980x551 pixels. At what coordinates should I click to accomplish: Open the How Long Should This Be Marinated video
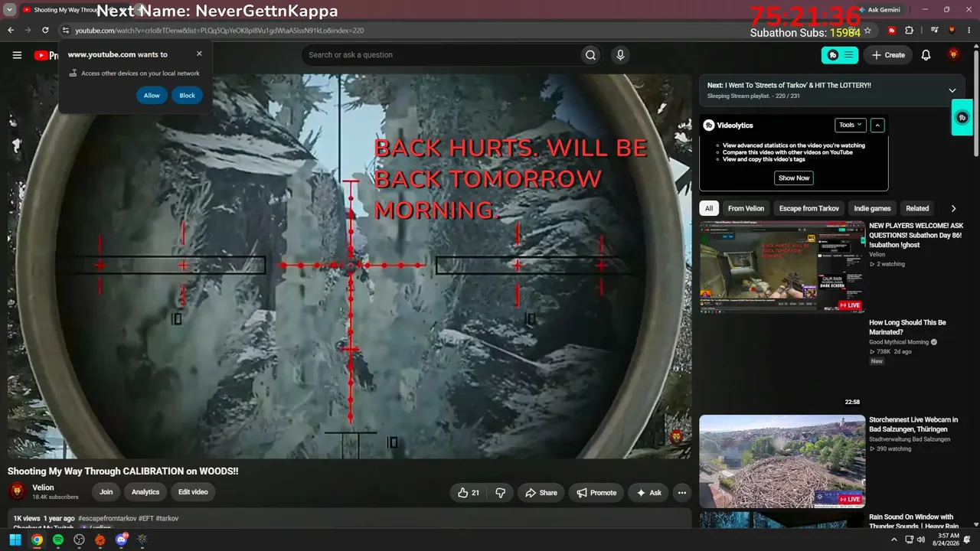pyautogui.click(x=907, y=328)
